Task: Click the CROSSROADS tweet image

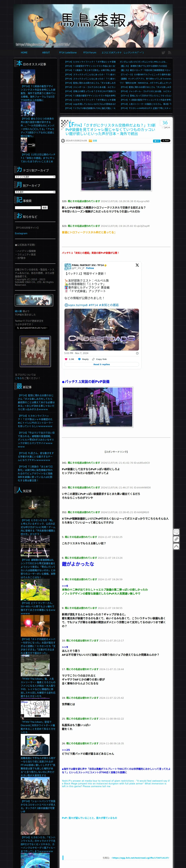Action: (102, 330)
